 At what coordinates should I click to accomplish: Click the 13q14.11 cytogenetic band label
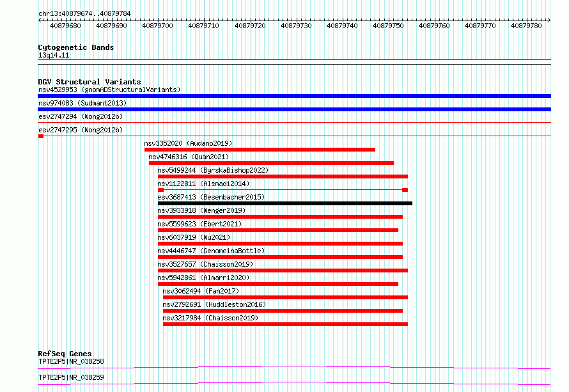(54, 55)
